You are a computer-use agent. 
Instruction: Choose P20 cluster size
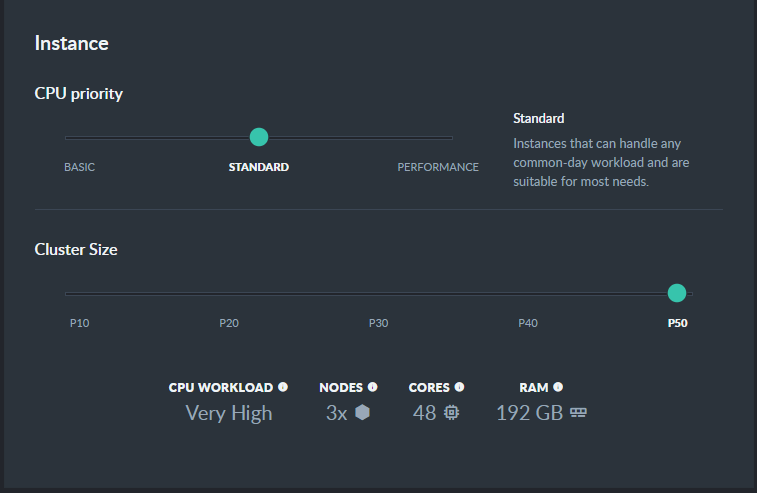(229, 323)
